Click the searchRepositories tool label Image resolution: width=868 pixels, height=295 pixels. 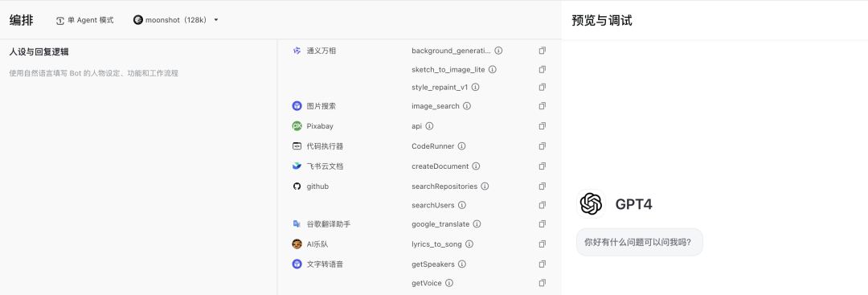444,186
